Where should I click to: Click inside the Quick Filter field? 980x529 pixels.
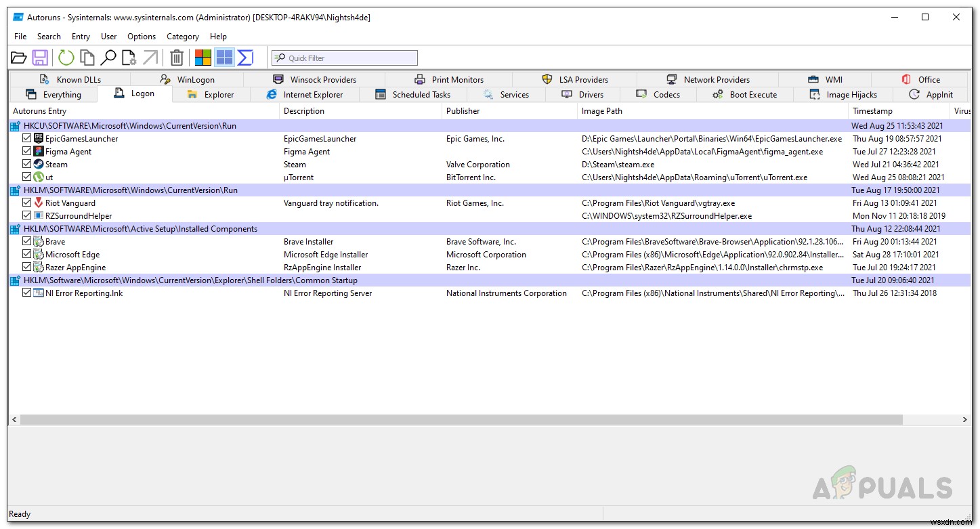click(x=350, y=58)
